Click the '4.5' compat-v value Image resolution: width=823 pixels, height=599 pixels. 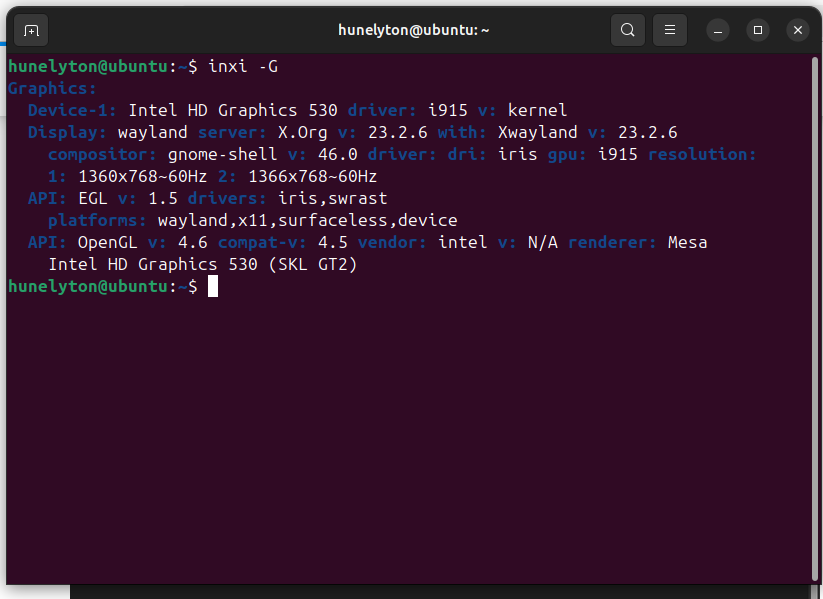[333, 243]
